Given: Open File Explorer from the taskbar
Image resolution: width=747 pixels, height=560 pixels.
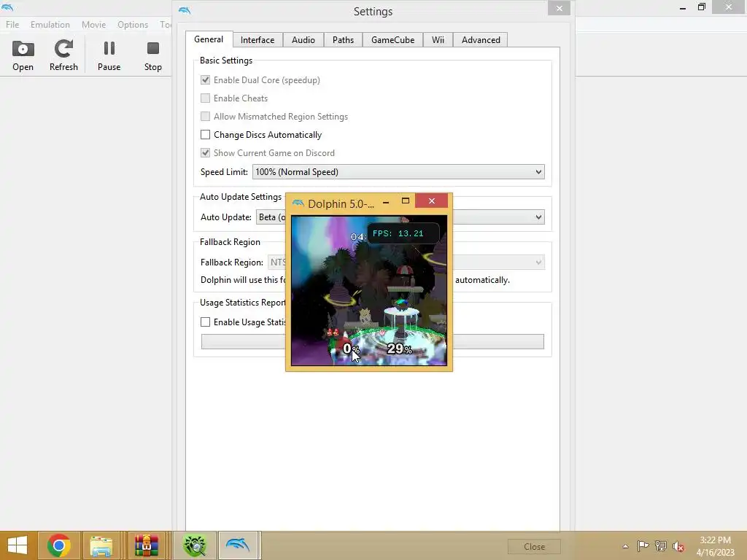Looking at the screenshot, I should 101,545.
